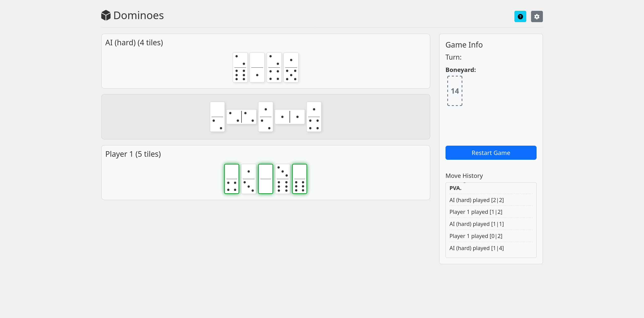Play the highlighted blank-six tile in Player 1's hand
This screenshot has width=644, height=318.
299,179
